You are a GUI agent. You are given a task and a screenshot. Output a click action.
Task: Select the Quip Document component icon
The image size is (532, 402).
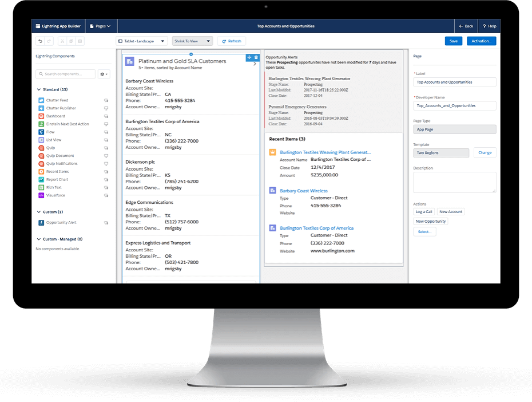(41, 156)
